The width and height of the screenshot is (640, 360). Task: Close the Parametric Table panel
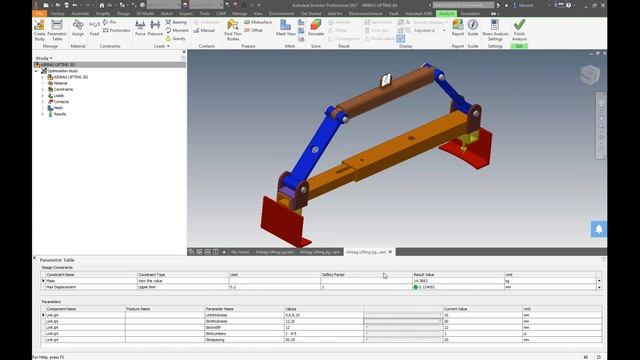click(x=34, y=258)
